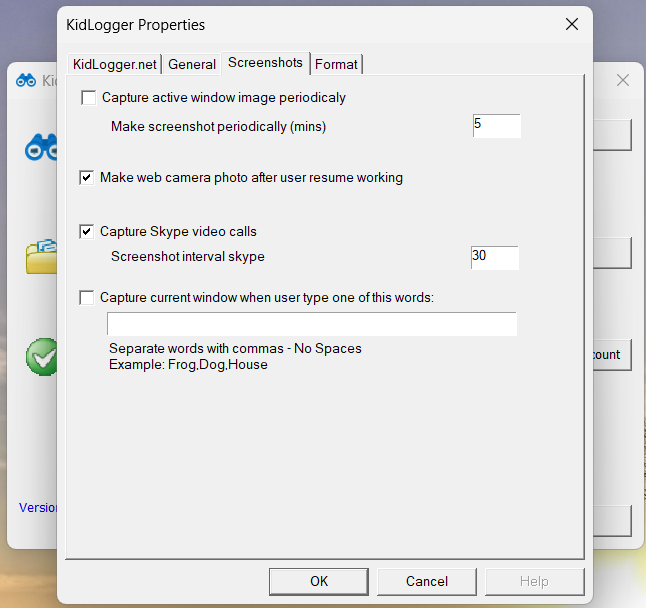Click binoculars icon in background window title
646x608 pixels.
pyautogui.click(x=26, y=80)
